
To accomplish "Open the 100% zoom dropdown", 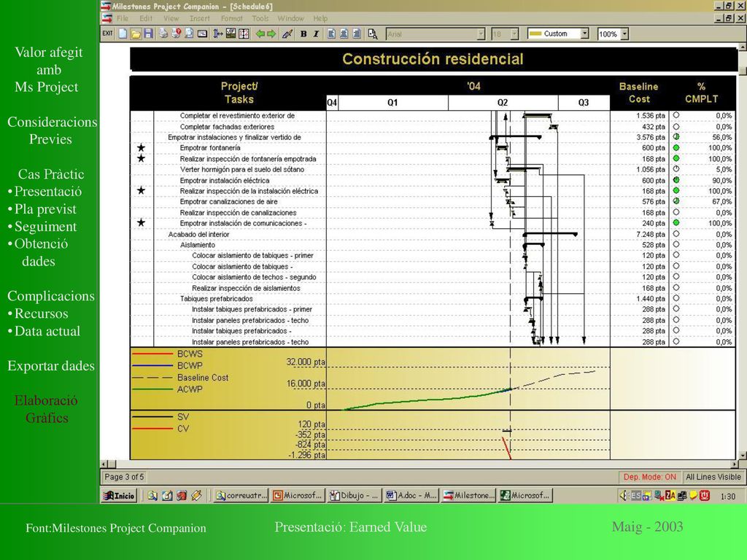I will coord(624,34).
